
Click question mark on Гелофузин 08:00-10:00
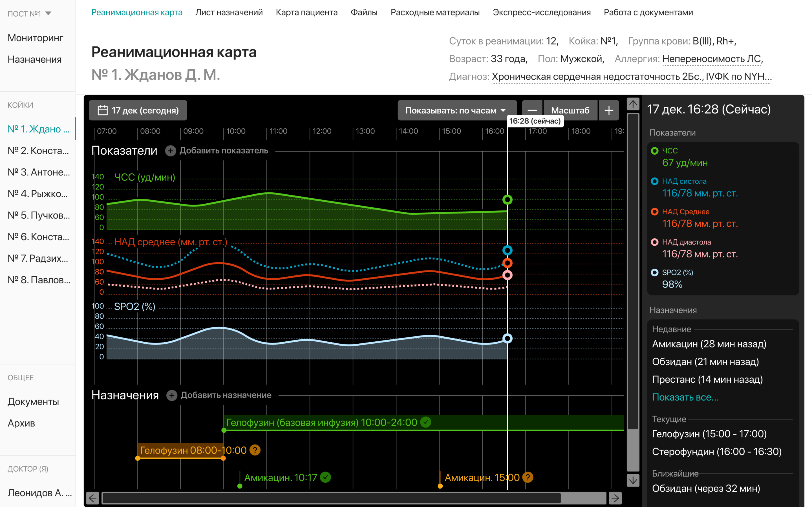click(255, 450)
